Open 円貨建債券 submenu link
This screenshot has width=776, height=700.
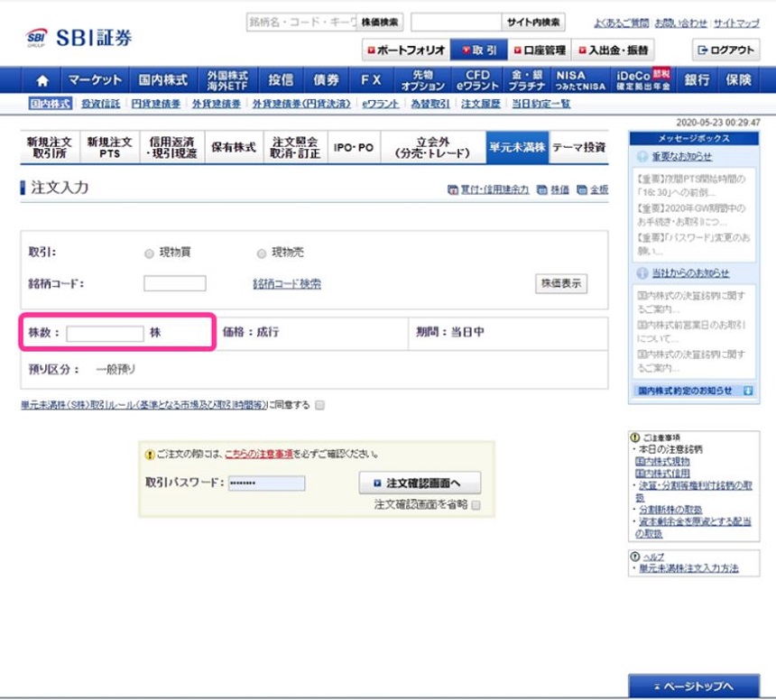156,104
